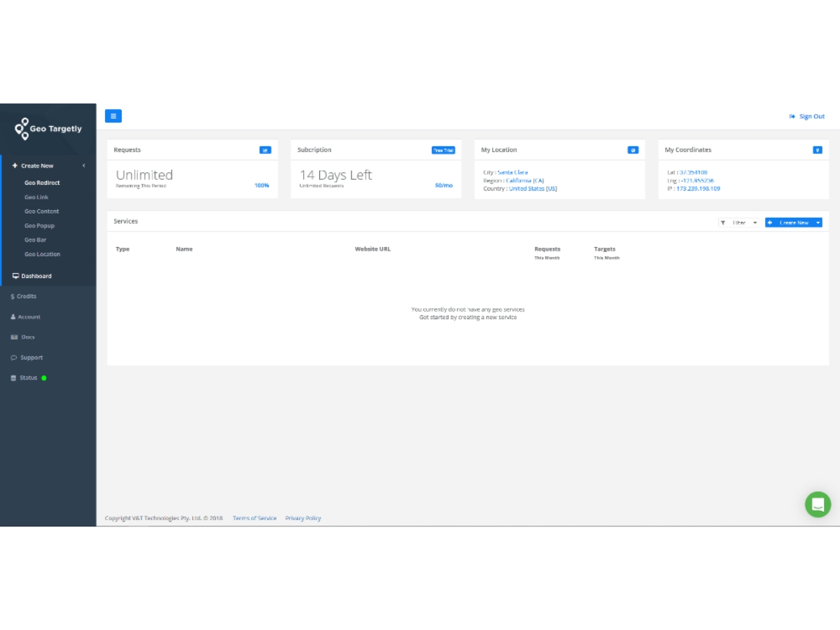The height and width of the screenshot is (630, 840).
Task: Click the Website URL column header
Action: tap(372, 249)
